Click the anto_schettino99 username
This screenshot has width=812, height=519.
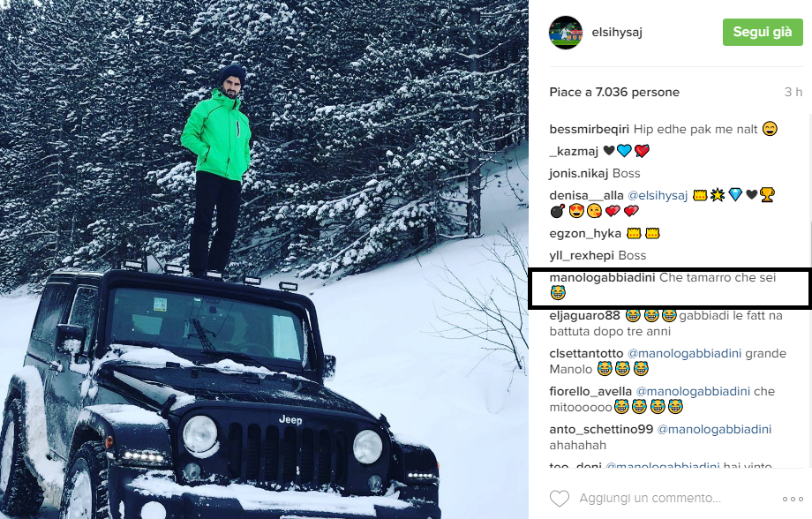coord(601,429)
